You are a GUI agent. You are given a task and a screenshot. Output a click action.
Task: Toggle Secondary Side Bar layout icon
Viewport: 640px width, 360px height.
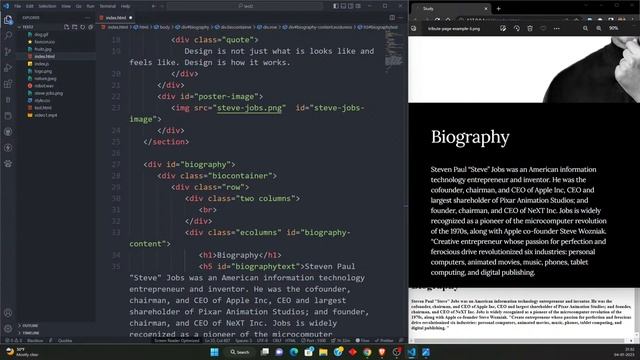pos(351,6)
